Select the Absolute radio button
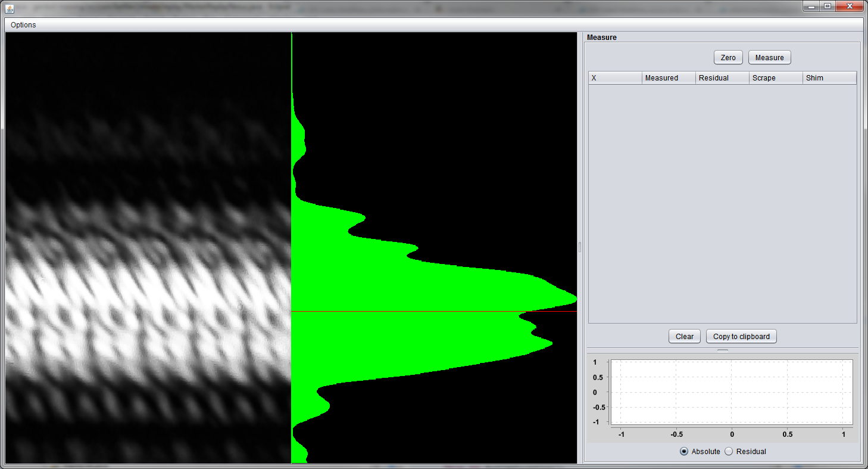The width and height of the screenshot is (868, 469). point(684,452)
